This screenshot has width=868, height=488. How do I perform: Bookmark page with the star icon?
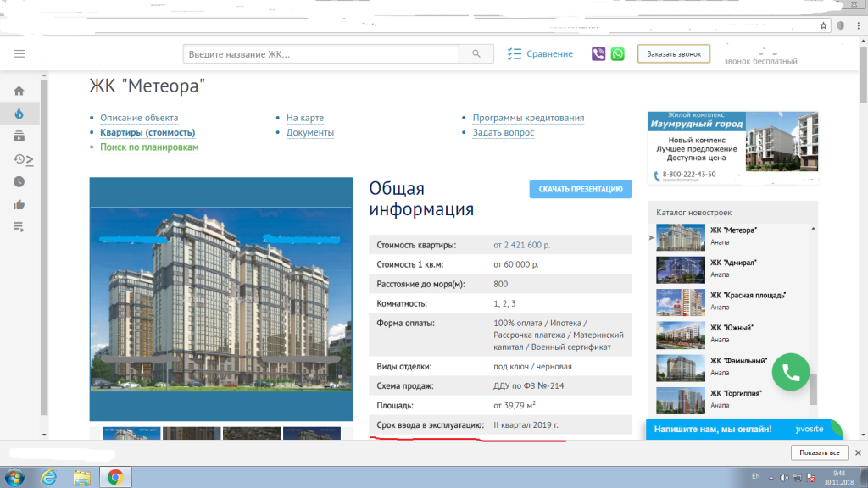823,25
